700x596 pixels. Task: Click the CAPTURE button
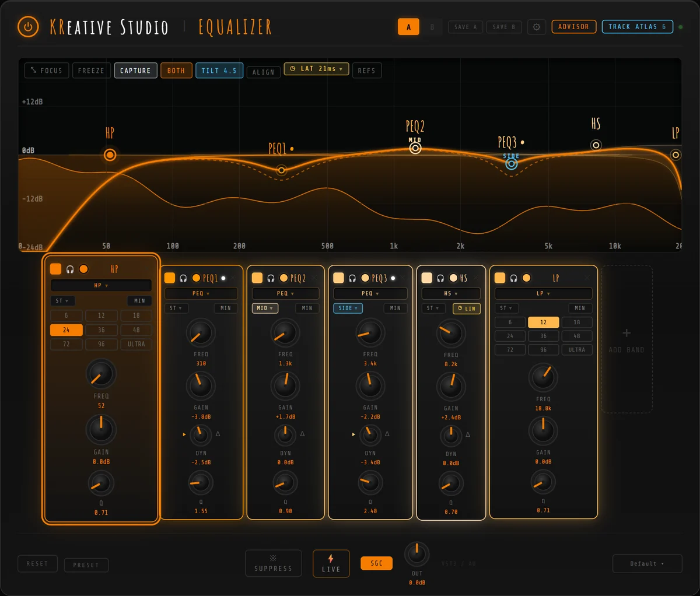(x=135, y=71)
